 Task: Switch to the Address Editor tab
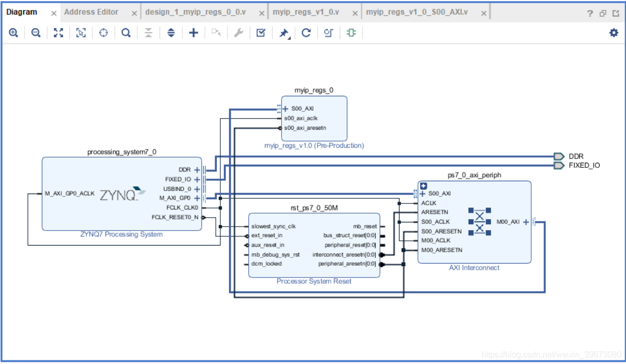pos(91,12)
